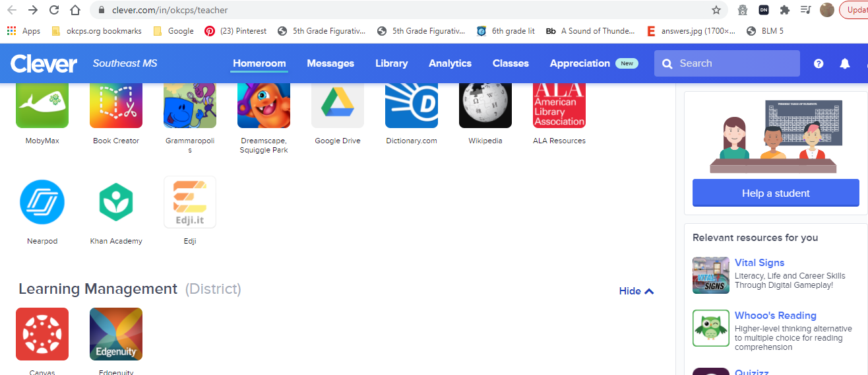Open the media control icon in toolbar
Image resolution: width=868 pixels, height=375 pixels.
point(805,10)
